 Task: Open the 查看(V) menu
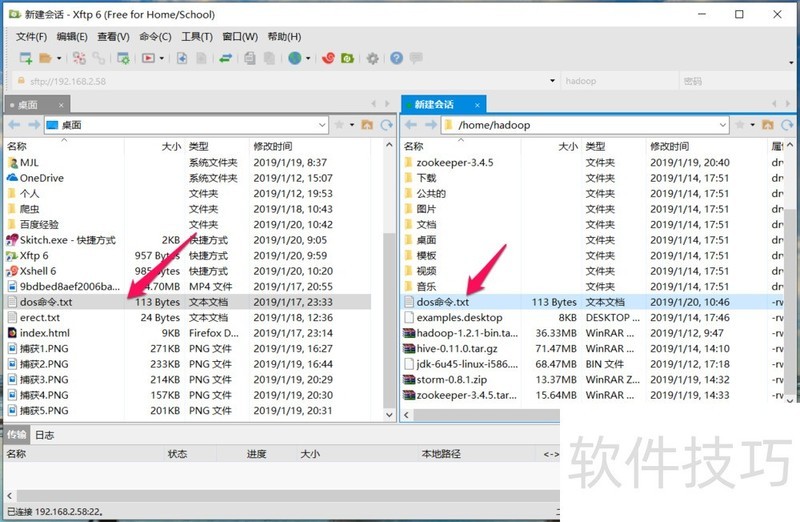pos(113,37)
